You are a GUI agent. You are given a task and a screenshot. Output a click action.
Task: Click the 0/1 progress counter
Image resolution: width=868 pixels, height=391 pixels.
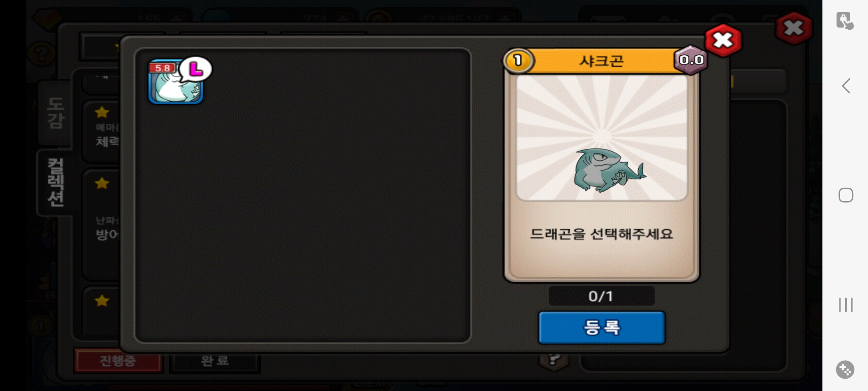click(x=601, y=296)
